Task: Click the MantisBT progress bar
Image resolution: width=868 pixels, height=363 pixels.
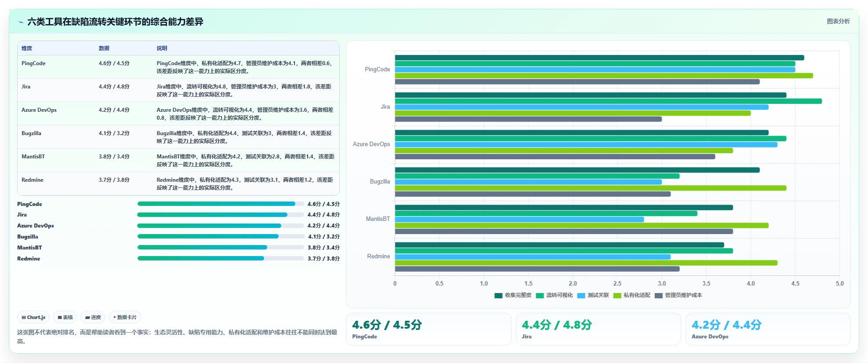Action: tap(221, 248)
